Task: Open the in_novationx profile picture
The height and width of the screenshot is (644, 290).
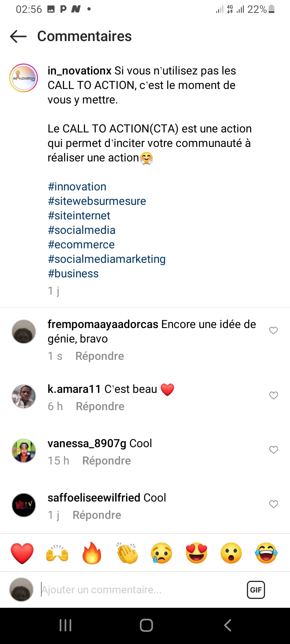Action: (23, 78)
